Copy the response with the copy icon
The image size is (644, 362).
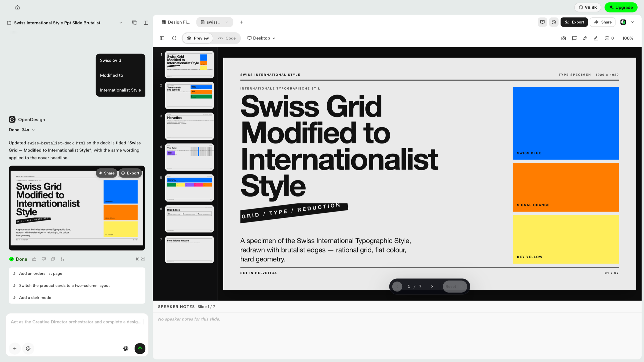pyautogui.click(x=53, y=259)
